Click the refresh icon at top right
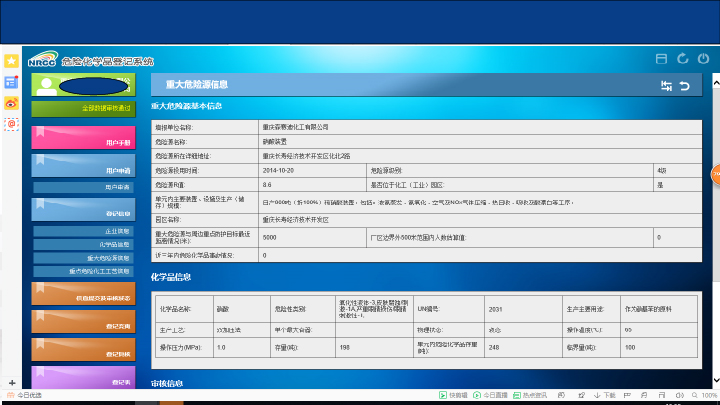Image resolution: width=720 pixels, height=405 pixels. [x=682, y=59]
